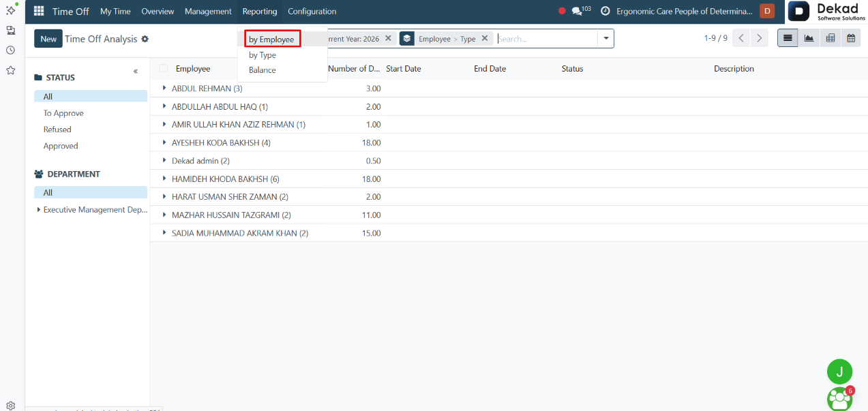Click the second icon in left sidebar

coord(11,30)
